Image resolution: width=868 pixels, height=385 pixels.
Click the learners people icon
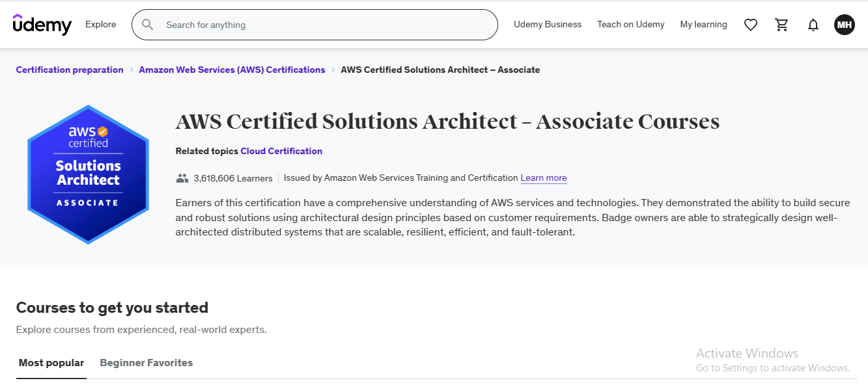pyautogui.click(x=182, y=178)
